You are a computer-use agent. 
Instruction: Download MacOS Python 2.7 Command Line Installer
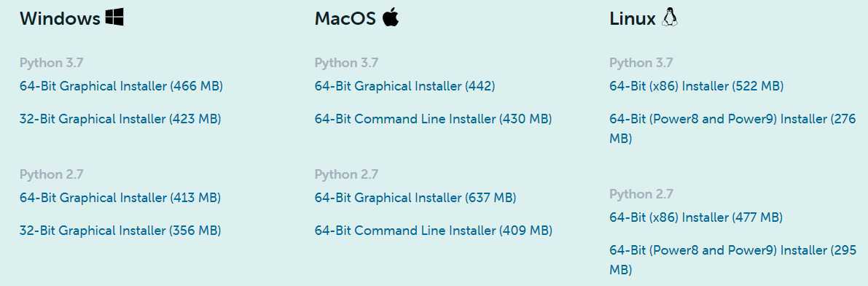coord(434,231)
